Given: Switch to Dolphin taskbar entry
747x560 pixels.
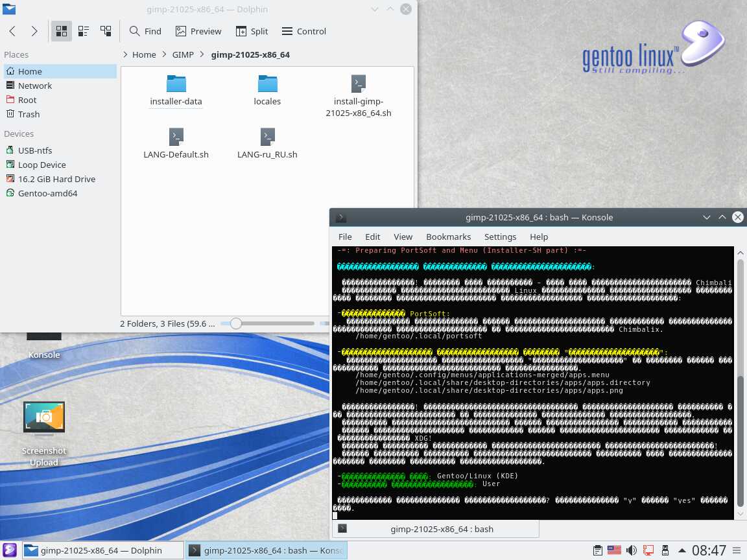Looking at the screenshot, I should tap(103, 550).
